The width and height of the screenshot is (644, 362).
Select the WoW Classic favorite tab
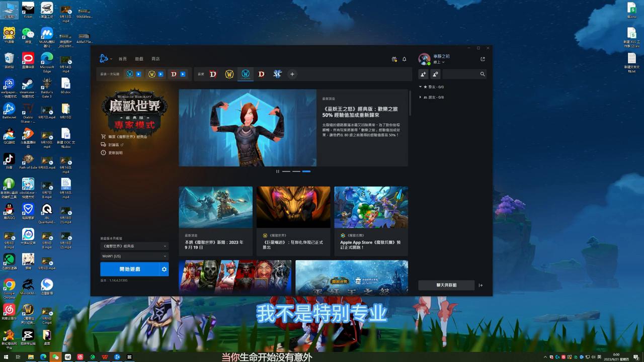click(x=246, y=74)
